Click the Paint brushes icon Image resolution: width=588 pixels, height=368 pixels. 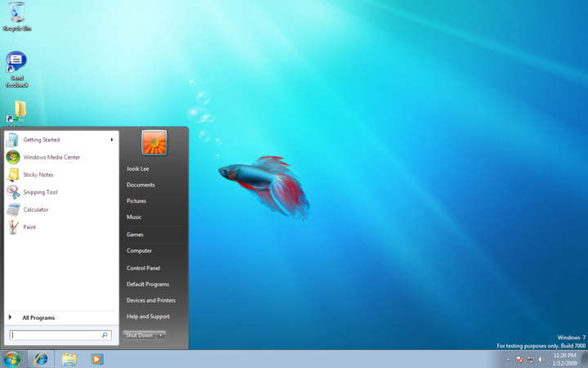coord(13,227)
